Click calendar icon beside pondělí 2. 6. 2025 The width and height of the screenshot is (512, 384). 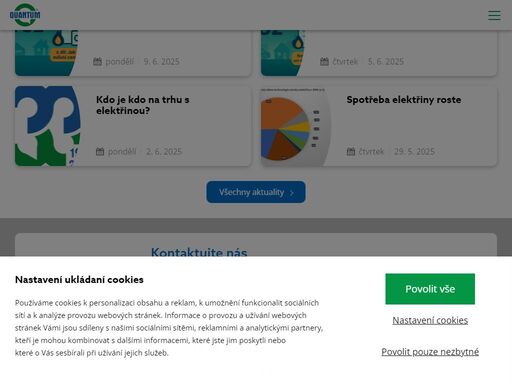100,152
